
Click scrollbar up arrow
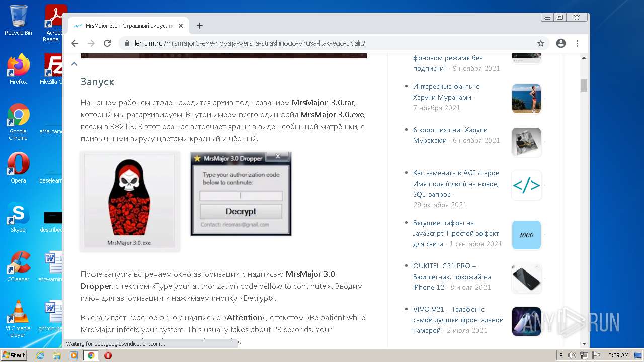point(584,57)
